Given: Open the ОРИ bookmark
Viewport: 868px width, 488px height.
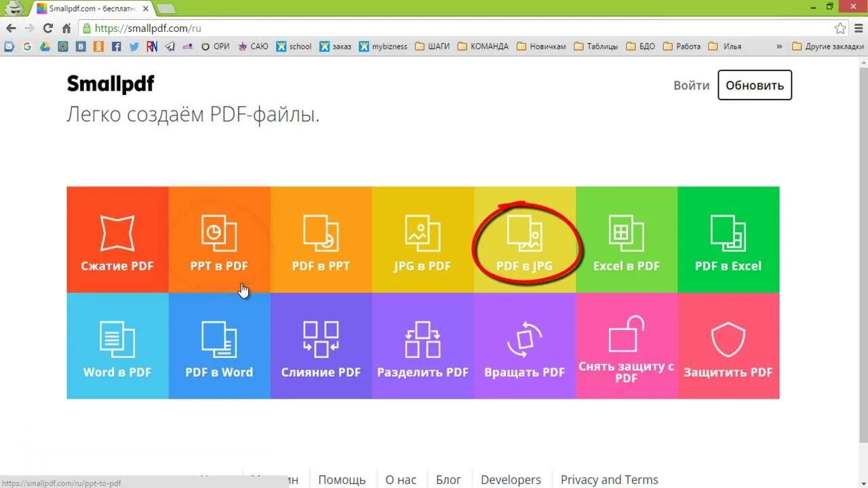Looking at the screenshot, I should click(216, 47).
